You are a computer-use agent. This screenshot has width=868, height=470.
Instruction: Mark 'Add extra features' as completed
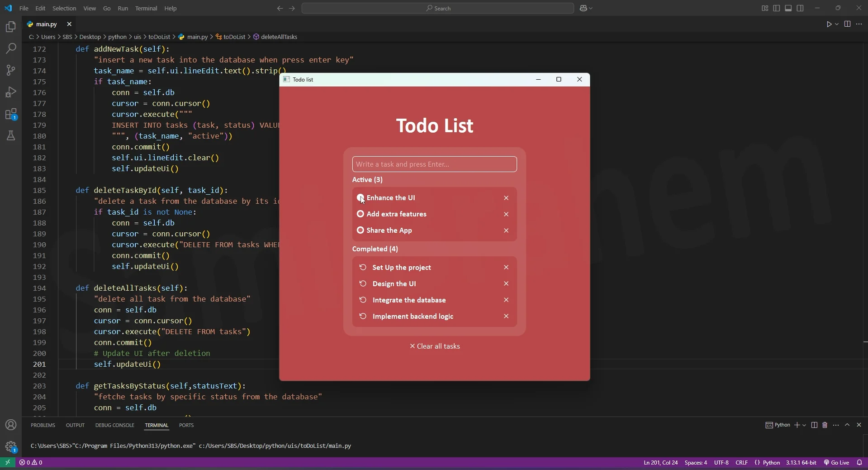coord(360,214)
